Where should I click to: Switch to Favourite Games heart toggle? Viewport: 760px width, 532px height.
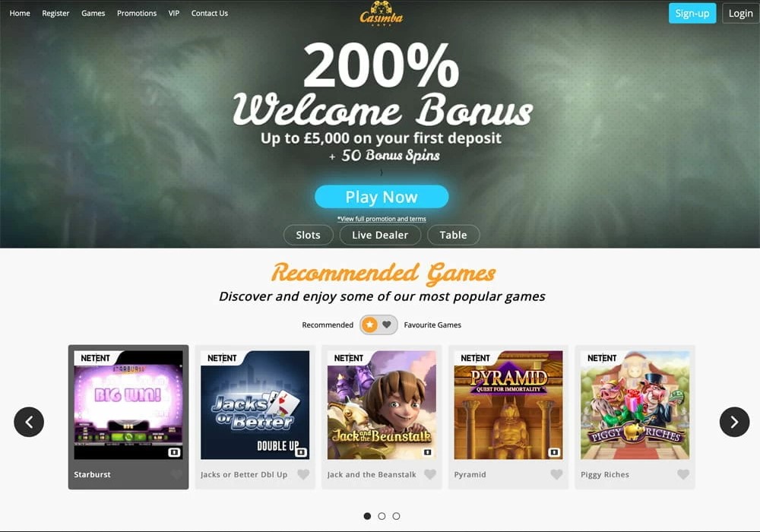[x=387, y=325]
